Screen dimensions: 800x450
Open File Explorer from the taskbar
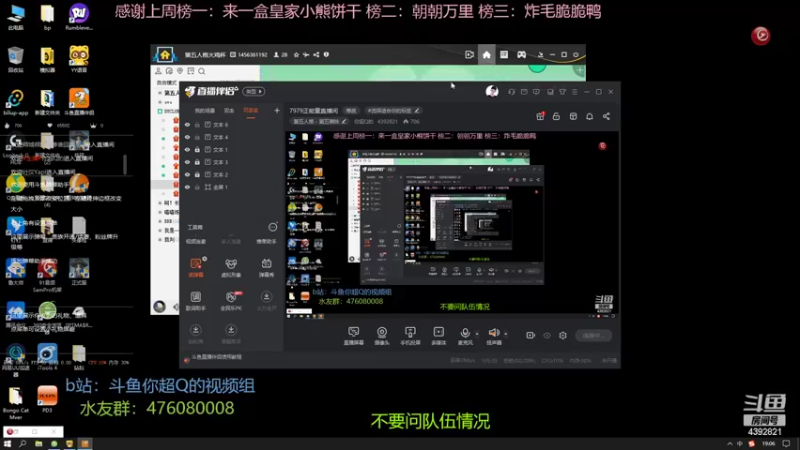click(x=38, y=444)
